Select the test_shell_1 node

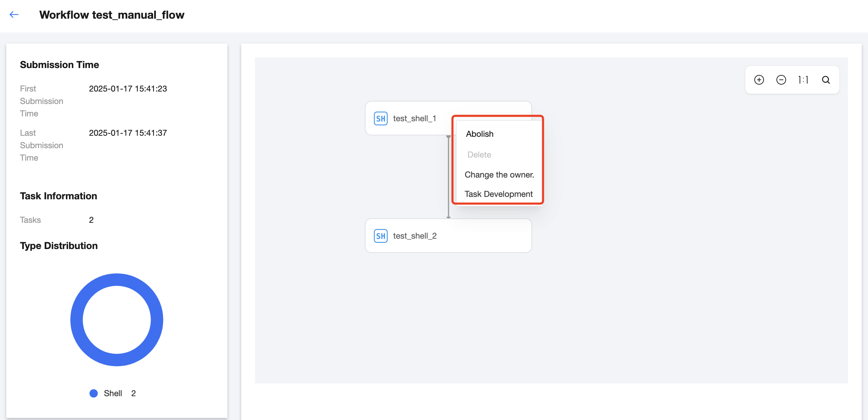pos(415,118)
